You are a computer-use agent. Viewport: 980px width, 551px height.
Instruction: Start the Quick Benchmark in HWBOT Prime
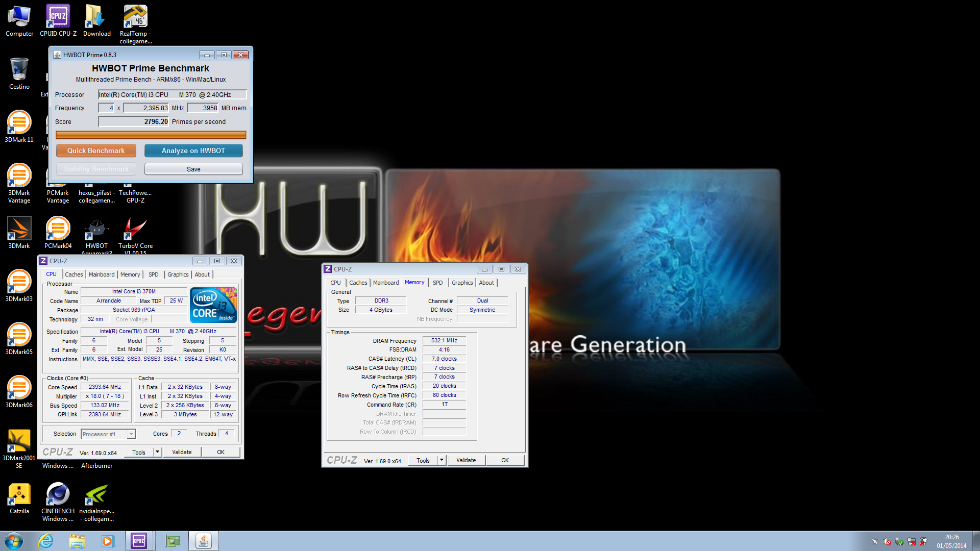point(96,151)
